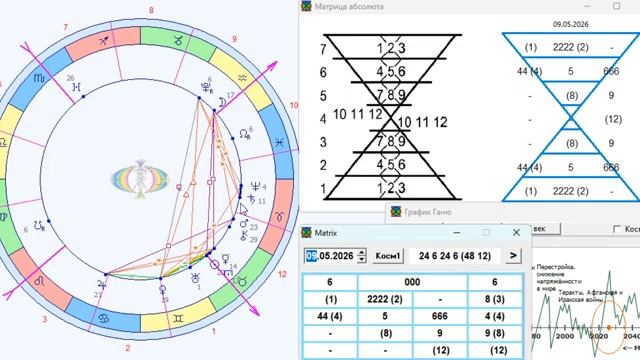Select the Gemini sign glyph in the yellow segment
The image size is (640, 360).
tap(178, 318)
